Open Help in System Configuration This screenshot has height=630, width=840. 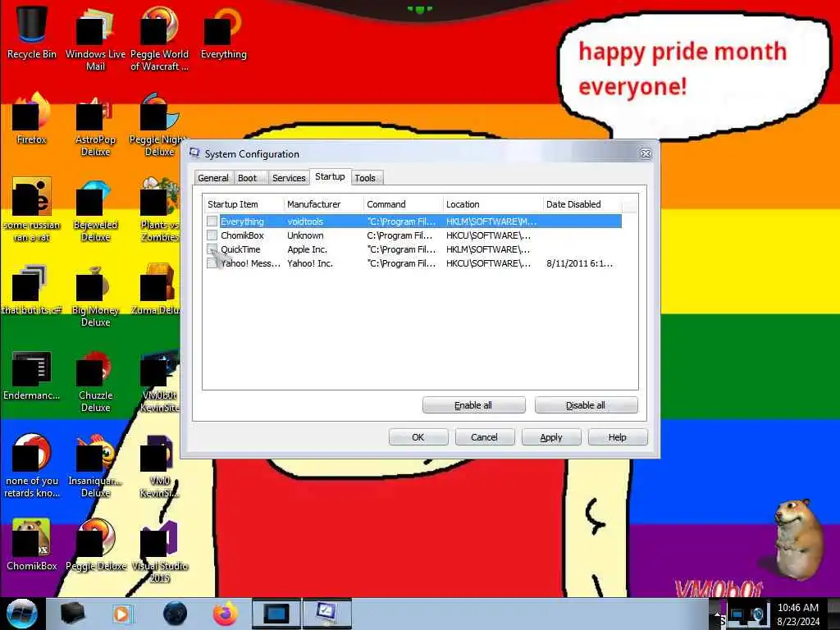tap(618, 437)
